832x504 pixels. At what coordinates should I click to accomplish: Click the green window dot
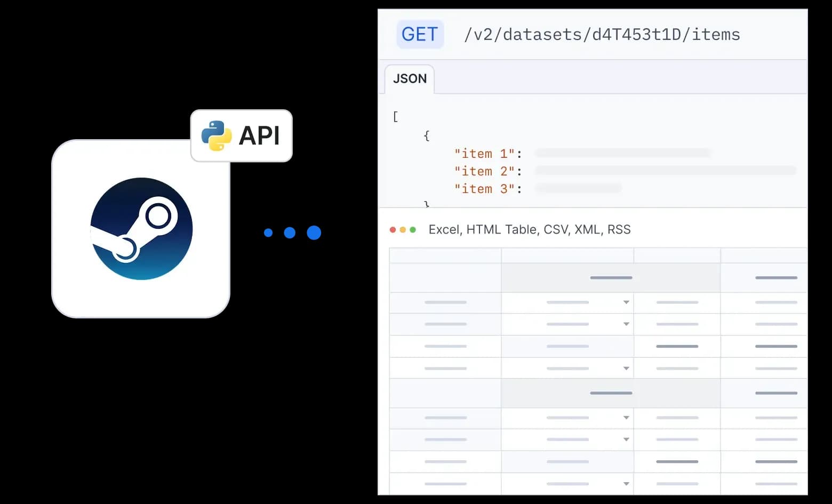click(x=413, y=230)
